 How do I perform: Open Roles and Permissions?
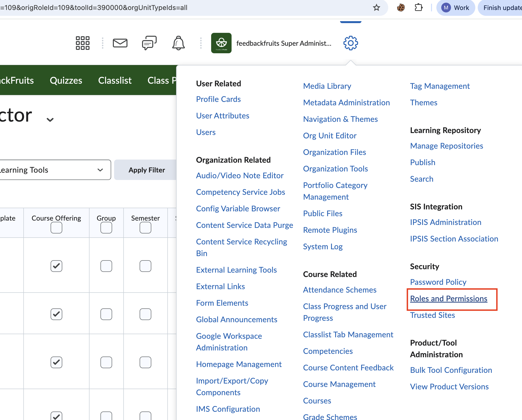tap(449, 298)
